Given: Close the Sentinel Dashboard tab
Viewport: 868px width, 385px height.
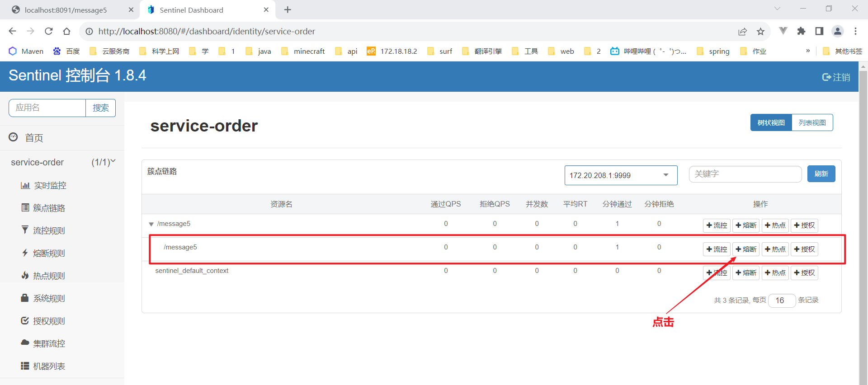Looking at the screenshot, I should click(x=266, y=9).
